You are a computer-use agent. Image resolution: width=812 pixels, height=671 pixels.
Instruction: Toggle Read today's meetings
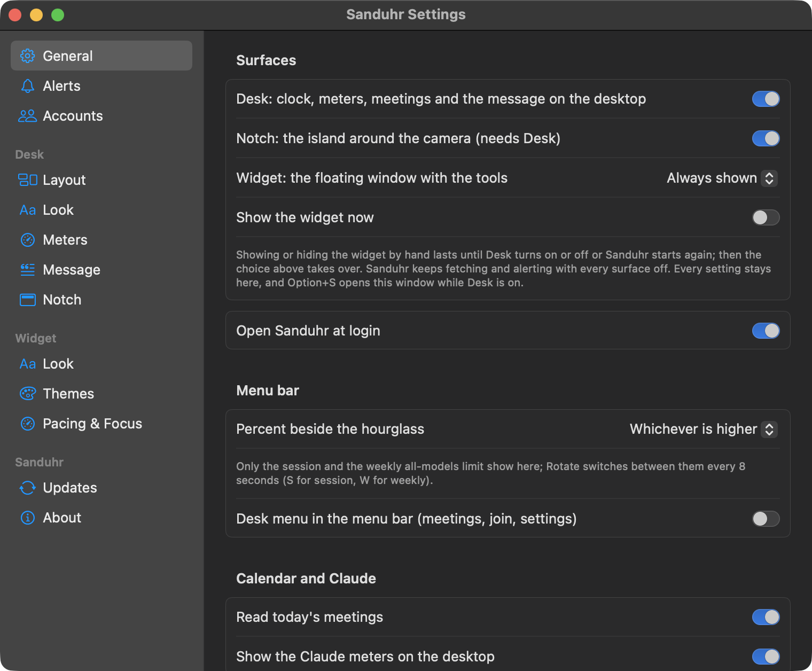[x=766, y=617]
